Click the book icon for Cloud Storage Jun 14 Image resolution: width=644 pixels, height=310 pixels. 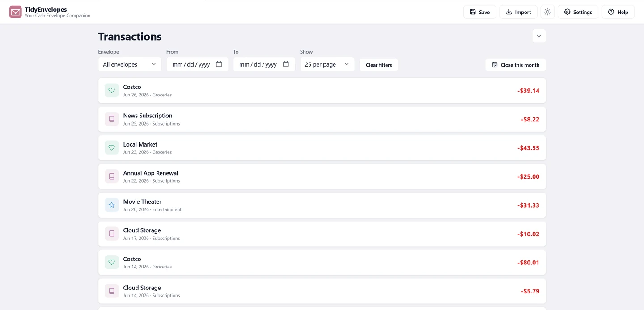112,291
